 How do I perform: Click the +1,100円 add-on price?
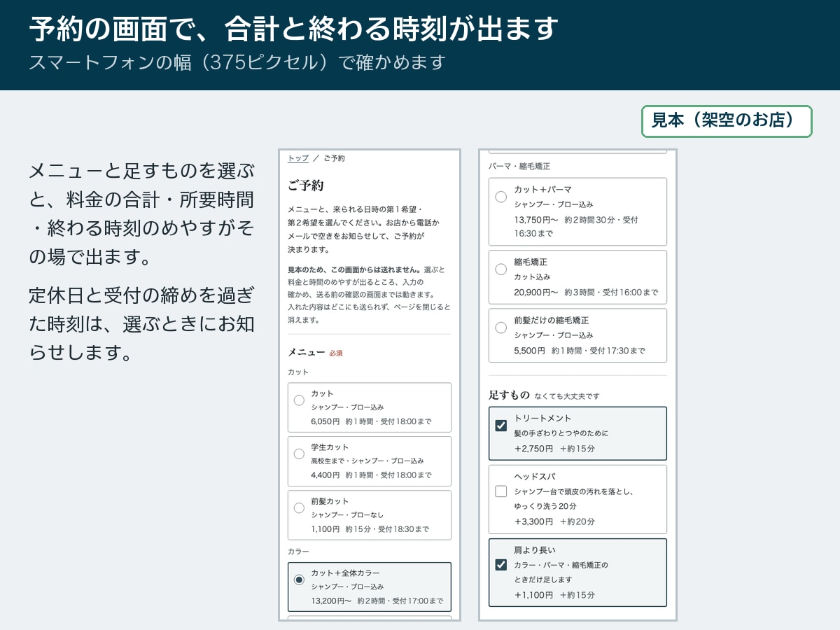coord(533,595)
